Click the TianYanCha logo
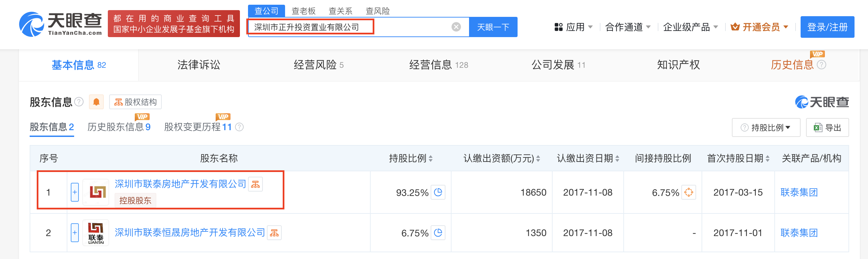Viewport: 868px width, 259px height. pos(61,24)
